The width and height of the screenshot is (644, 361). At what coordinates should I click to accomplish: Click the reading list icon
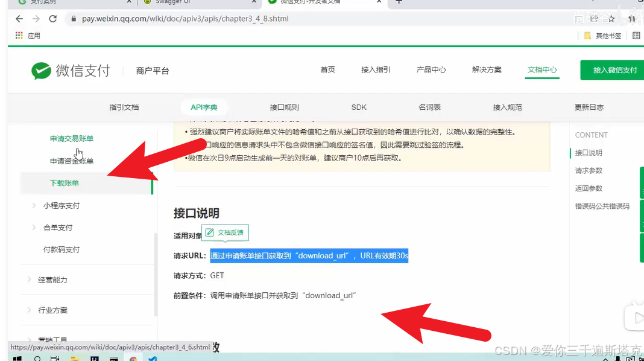tap(636, 36)
